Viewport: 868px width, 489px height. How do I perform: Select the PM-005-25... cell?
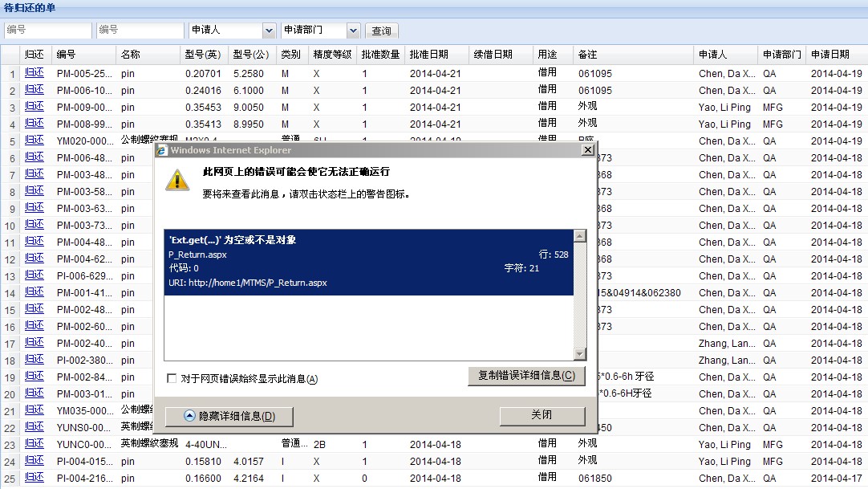[x=84, y=74]
